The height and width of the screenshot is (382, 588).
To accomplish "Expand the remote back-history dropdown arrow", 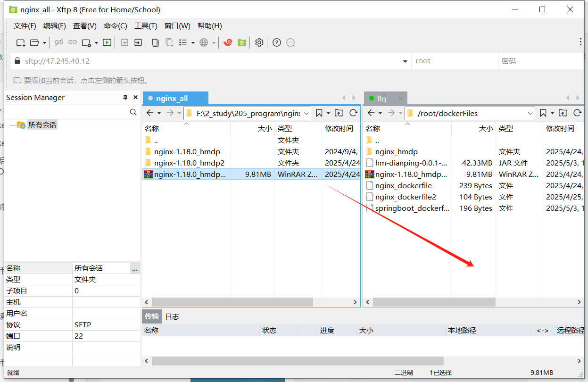I will pos(380,113).
